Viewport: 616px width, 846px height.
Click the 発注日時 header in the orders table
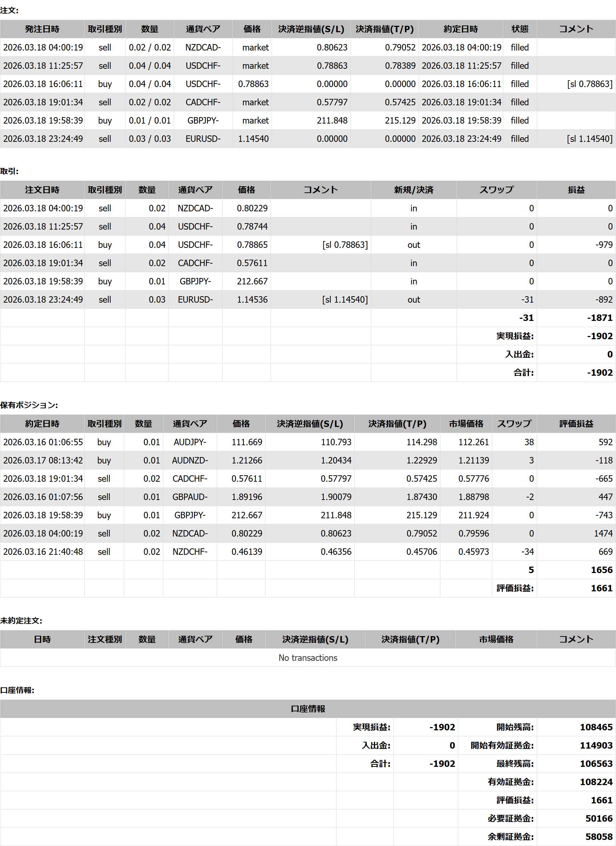(x=42, y=29)
